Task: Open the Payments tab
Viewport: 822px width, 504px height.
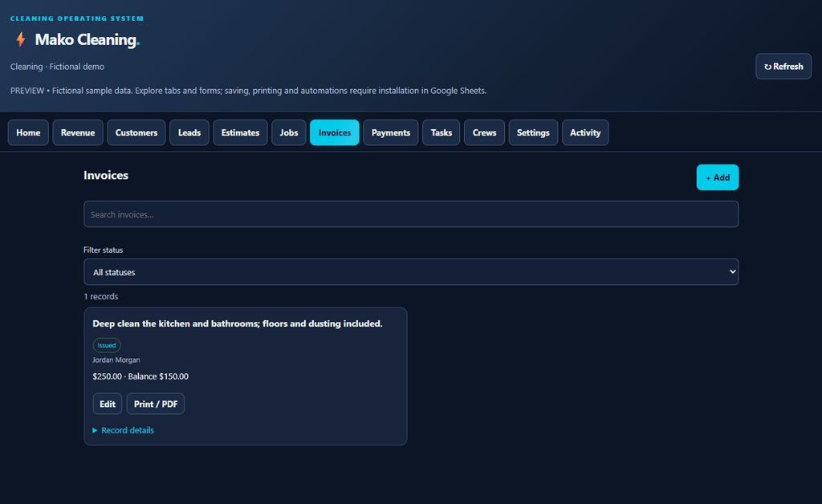Action: (x=391, y=132)
